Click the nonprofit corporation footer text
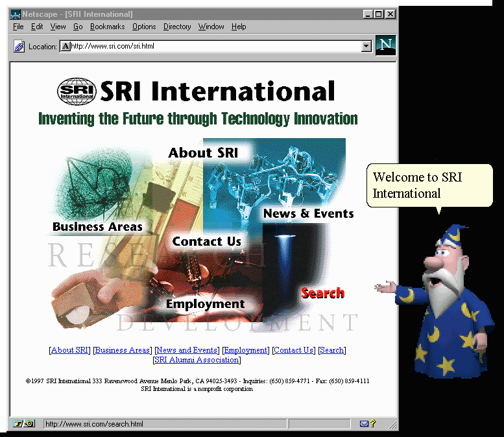Screen dimensions: 504x437 click(x=197, y=389)
